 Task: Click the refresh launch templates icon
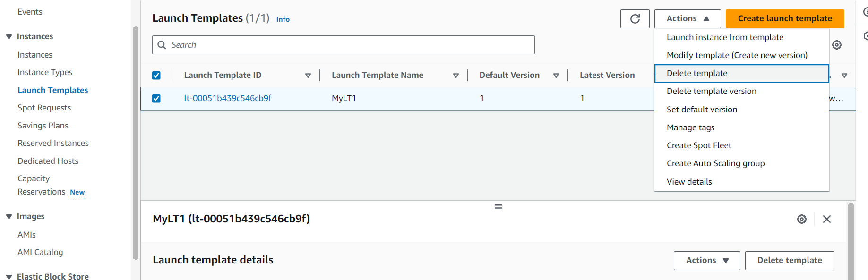(x=635, y=19)
